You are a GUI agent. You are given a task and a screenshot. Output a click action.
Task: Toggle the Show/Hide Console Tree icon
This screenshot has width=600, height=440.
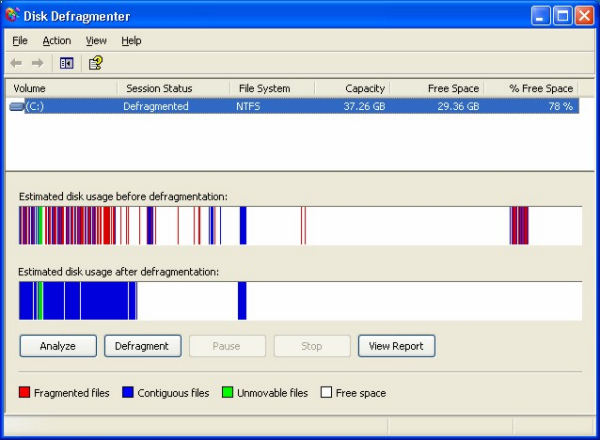pos(67,63)
